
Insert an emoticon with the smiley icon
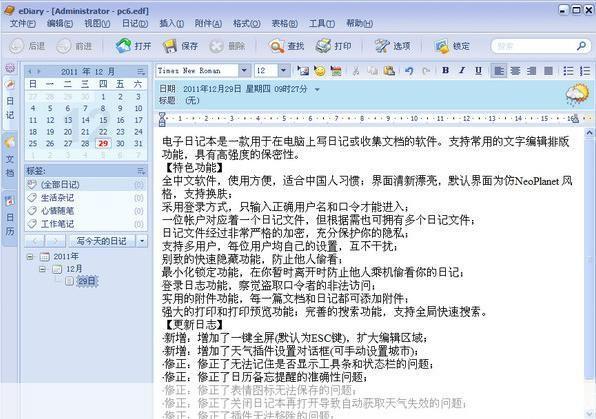(x=320, y=71)
